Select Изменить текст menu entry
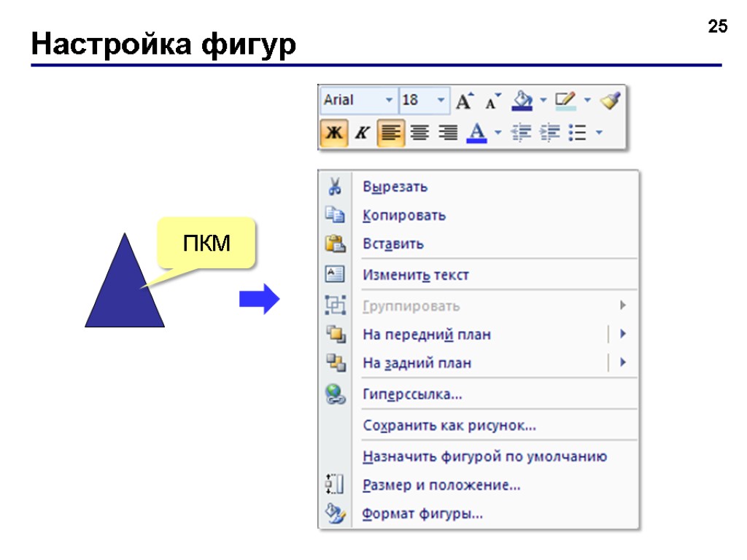Image resolution: width=747 pixels, height=560 pixels. tap(478, 275)
